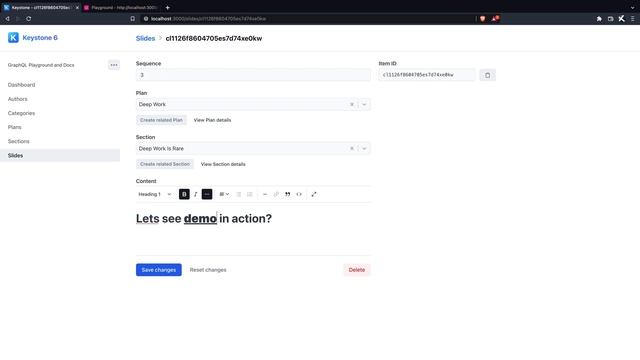Open Dashboard in sidebar
Image resolution: width=640 pixels, height=360 pixels.
pyautogui.click(x=21, y=85)
